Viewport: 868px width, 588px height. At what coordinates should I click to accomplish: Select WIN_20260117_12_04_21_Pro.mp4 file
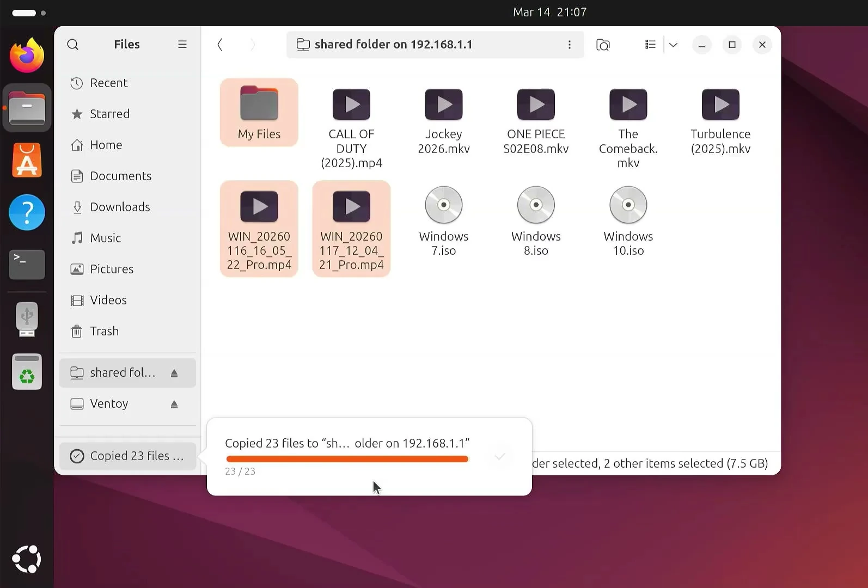coord(351,229)
